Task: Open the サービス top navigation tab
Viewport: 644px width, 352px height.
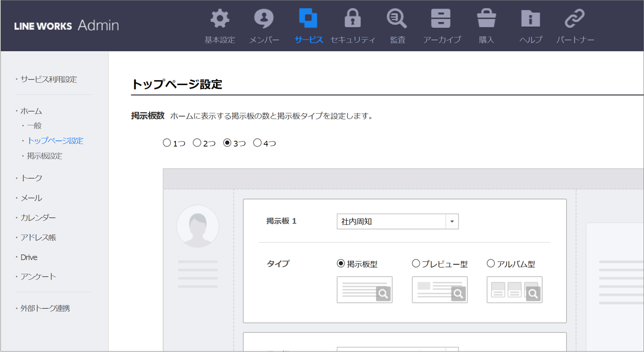Action: pyautogui.click(x=308, y=26)
